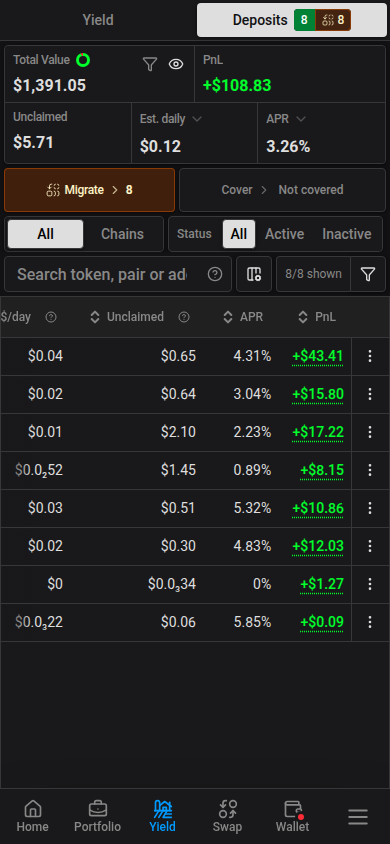Viewport: 390px width, 844px height.
Task: Sort by the PnL column
Action: pyautogui.click(x=317, y=317)
